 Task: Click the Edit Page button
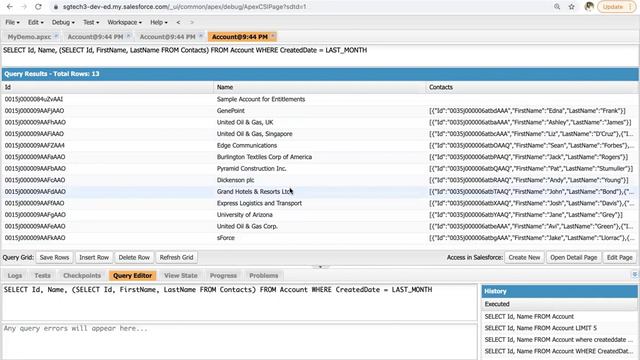(x=620, y=258)
